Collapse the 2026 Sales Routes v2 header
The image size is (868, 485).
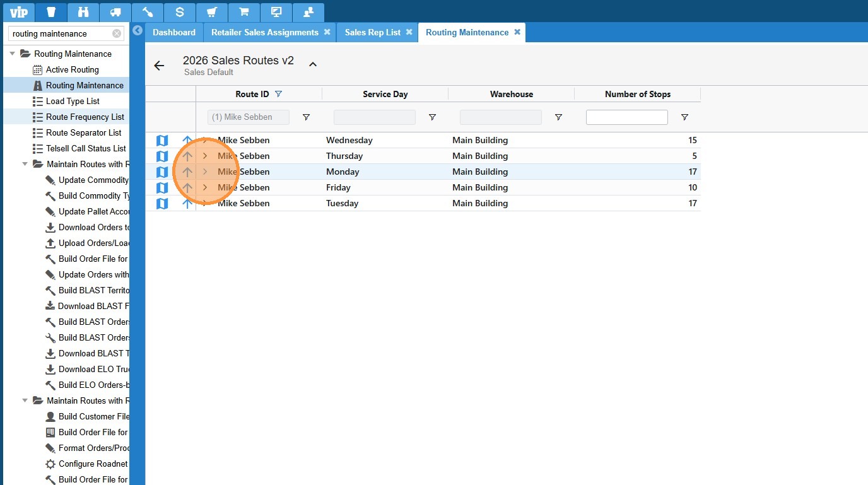pyautogui.click(x=312, y=64)
